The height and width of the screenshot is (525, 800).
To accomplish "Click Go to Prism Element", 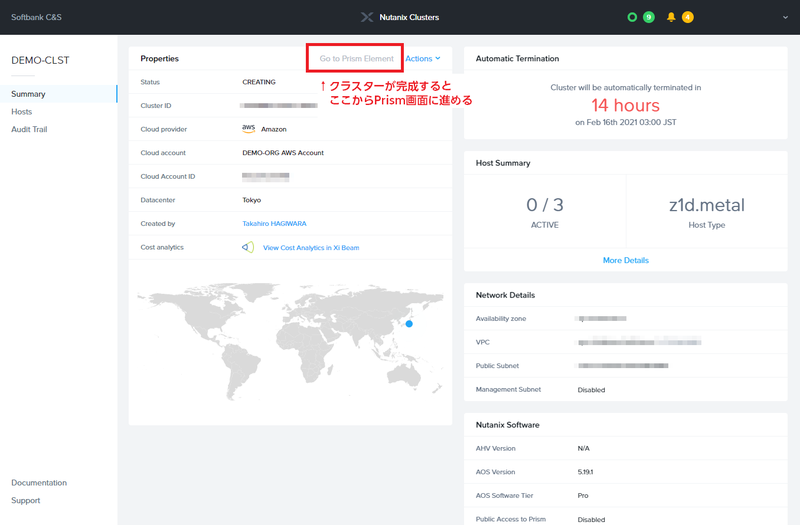I will (x=357, y=59).
